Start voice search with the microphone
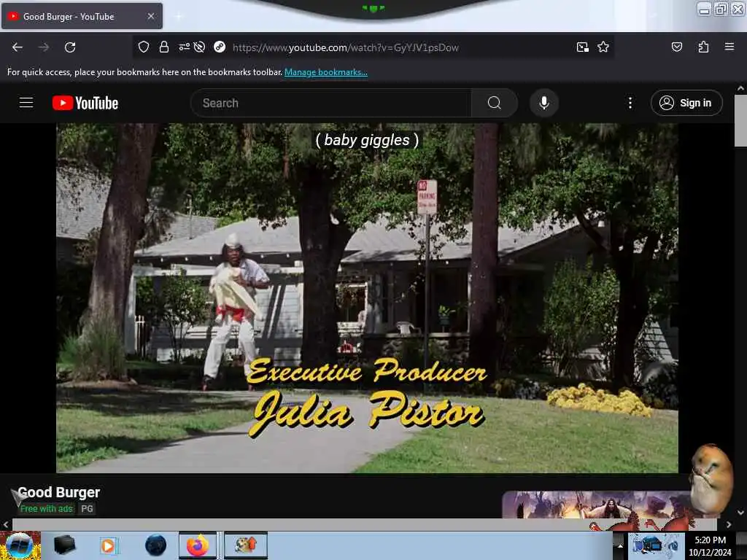This screenshot has height=560, width=747. click(543, 103)
